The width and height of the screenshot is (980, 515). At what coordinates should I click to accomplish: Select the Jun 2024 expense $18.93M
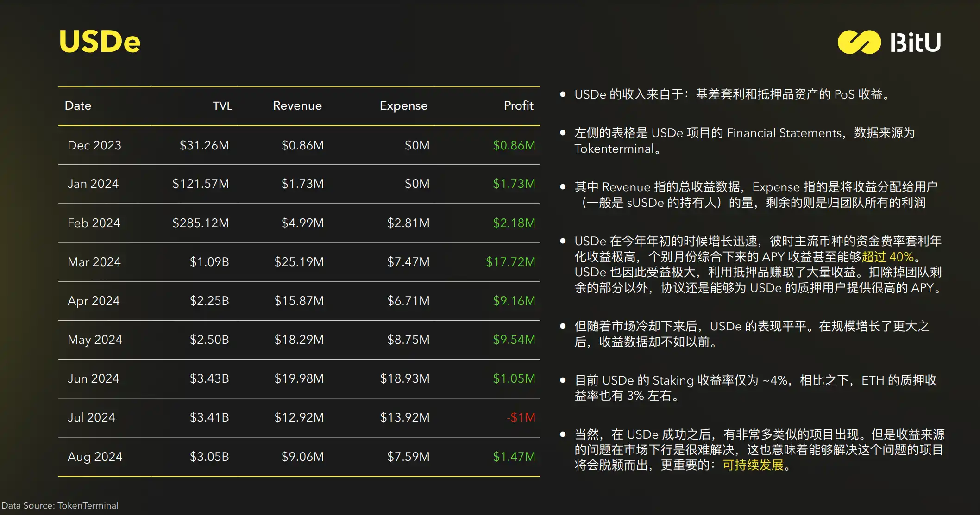(x=405, y=378)
